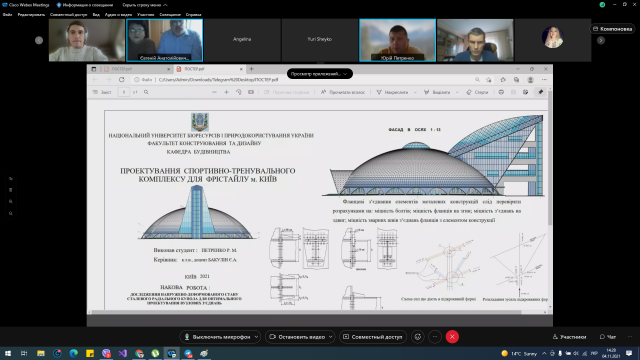
Task: Open the Участник menu in Webex
Action: [145, 15]
